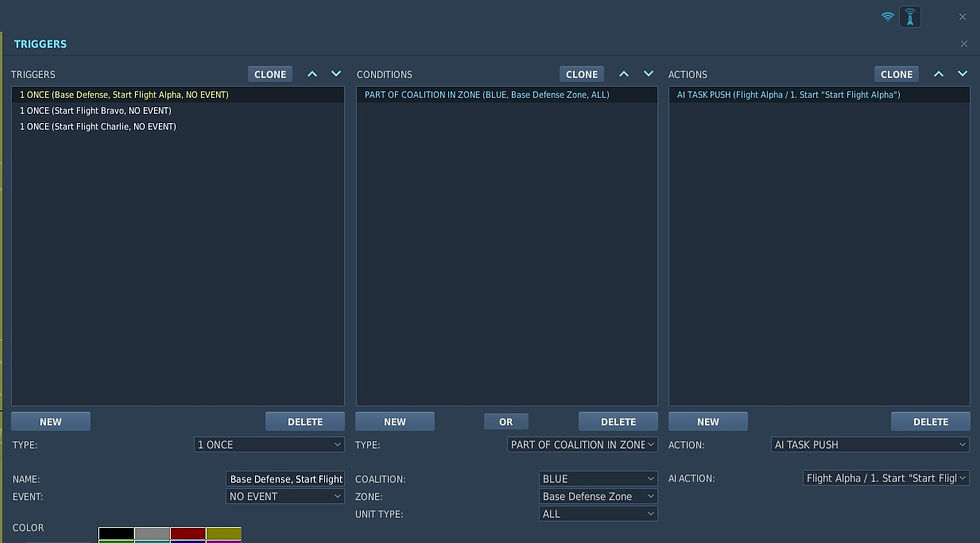Create a NEW action

[708, 422]
